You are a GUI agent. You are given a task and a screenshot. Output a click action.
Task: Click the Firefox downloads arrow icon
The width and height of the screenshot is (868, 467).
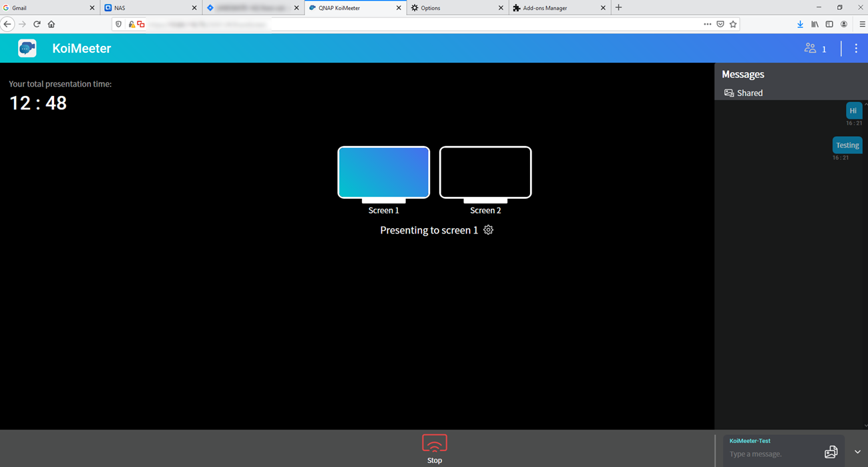pyautogui.click(x=800, y=24)
